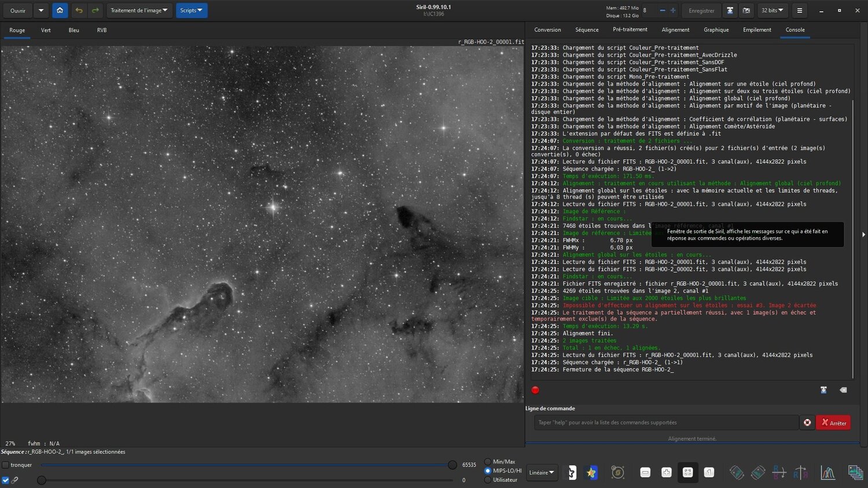Click the upper display cutoff slider handle
The height and width of the screenshot is (488, 868).
point(452,465)
